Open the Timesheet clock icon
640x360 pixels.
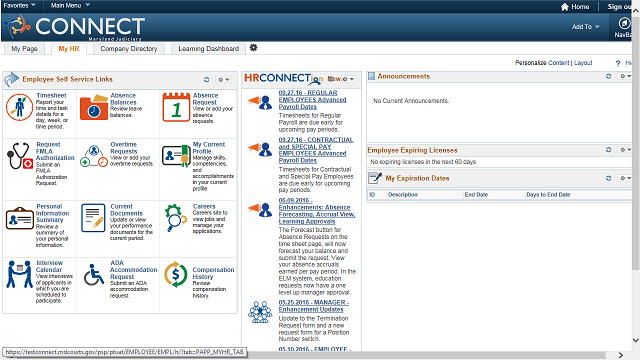19,107
